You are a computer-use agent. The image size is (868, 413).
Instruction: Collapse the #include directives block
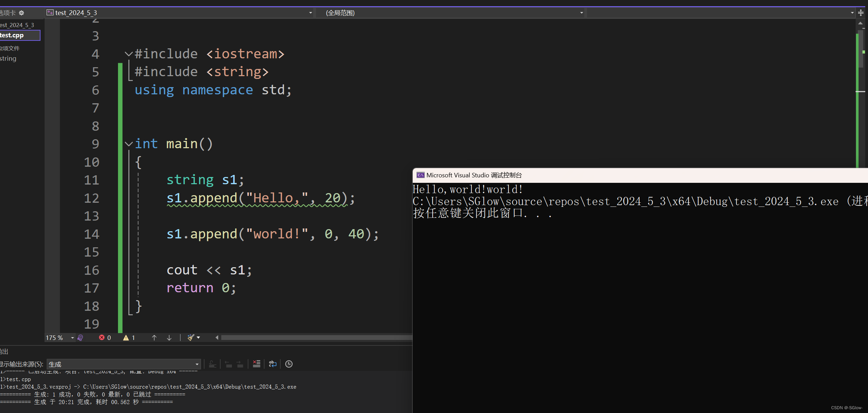point(129,54)
